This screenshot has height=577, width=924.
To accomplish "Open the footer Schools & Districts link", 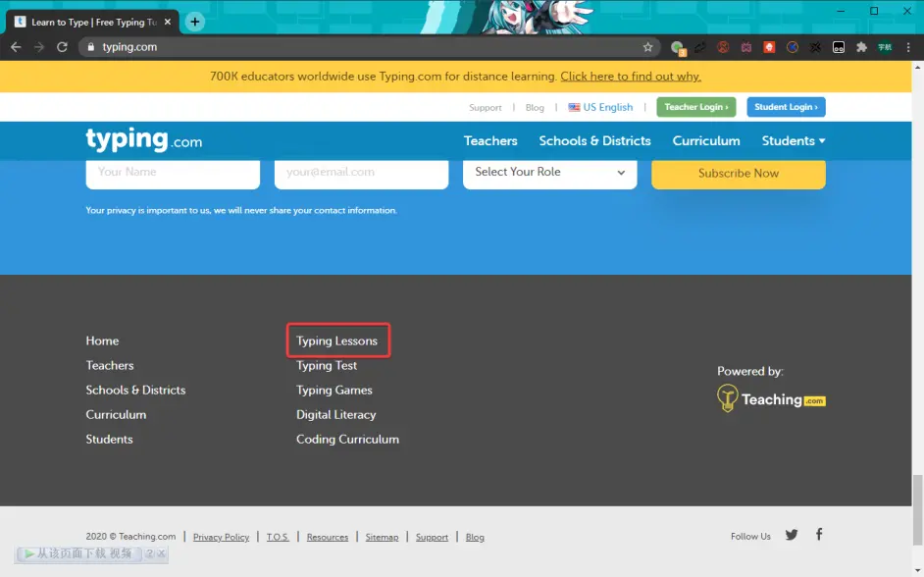I will (x=135, y=391).
